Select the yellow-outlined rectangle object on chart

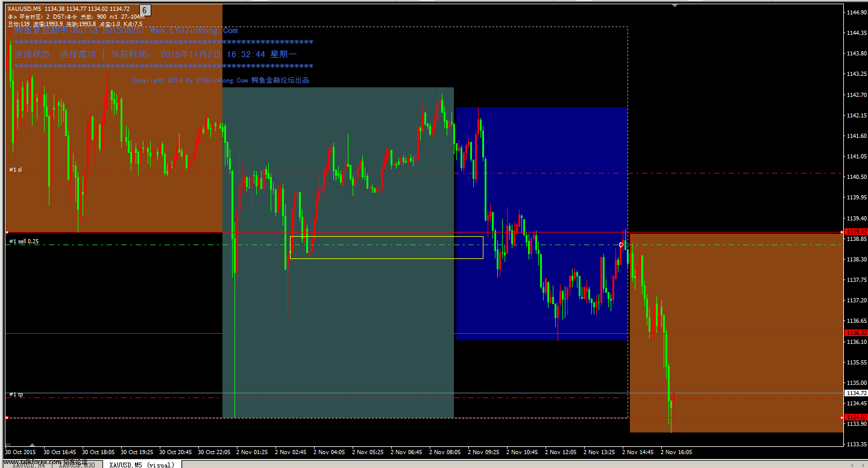pyautogui.click(x=386, y=248)
